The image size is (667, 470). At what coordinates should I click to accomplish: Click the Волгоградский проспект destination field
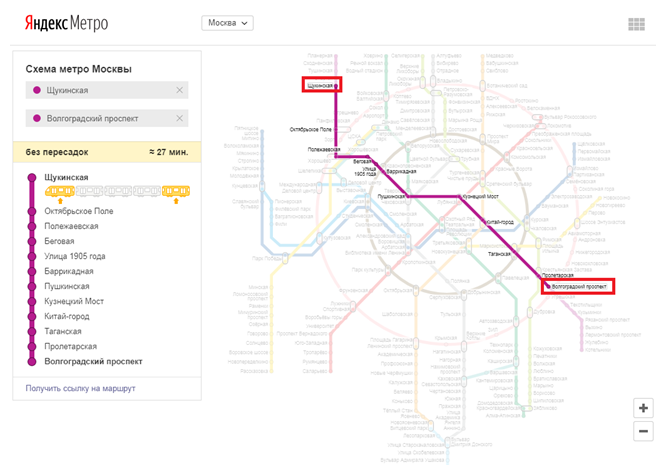click(x=107, y=118)
